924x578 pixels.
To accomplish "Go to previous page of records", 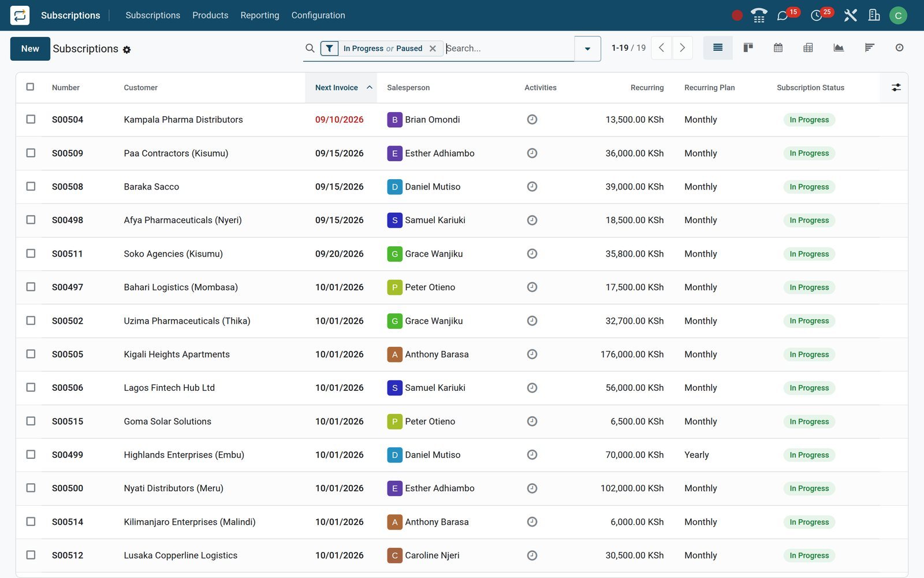I will click(x=662, y=48).
